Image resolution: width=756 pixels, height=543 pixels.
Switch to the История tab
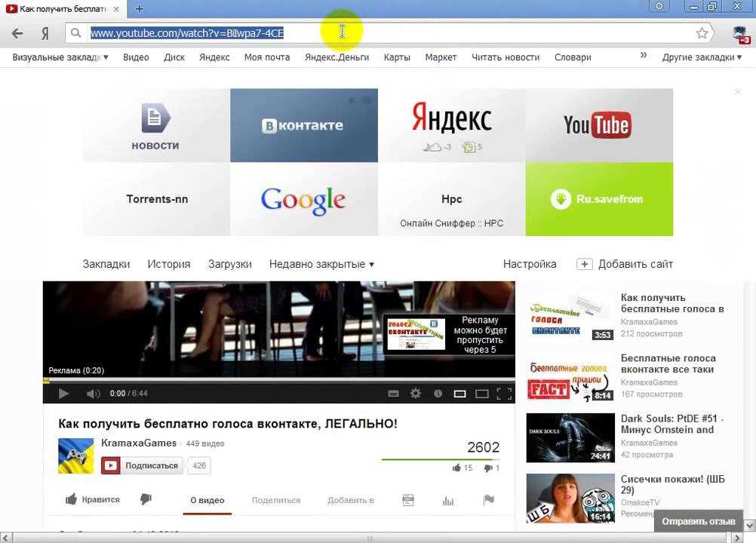169,264
